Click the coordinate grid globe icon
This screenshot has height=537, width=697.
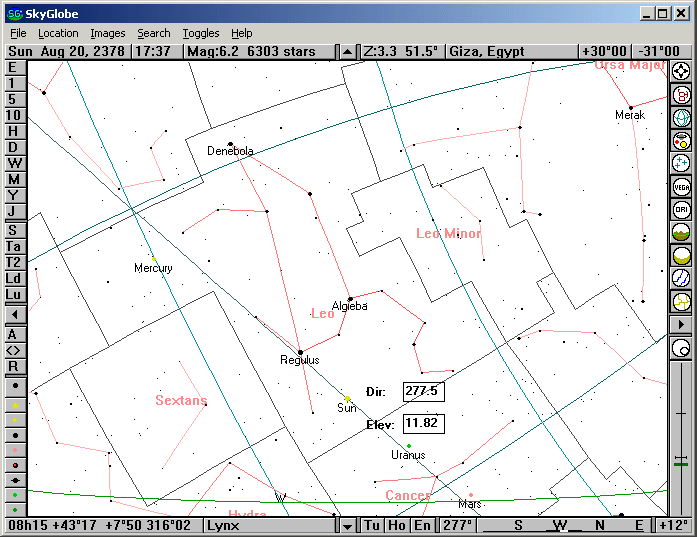[681, 117]
